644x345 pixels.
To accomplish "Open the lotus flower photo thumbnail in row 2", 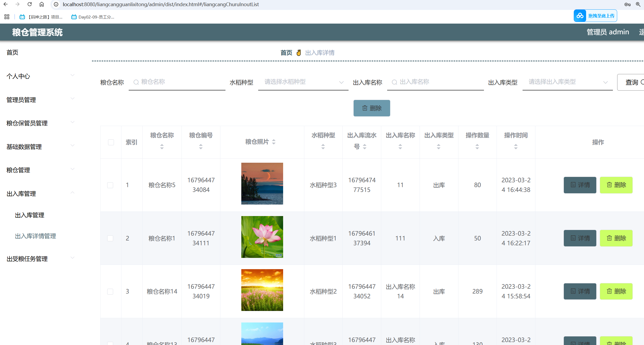I will point(262,237).
